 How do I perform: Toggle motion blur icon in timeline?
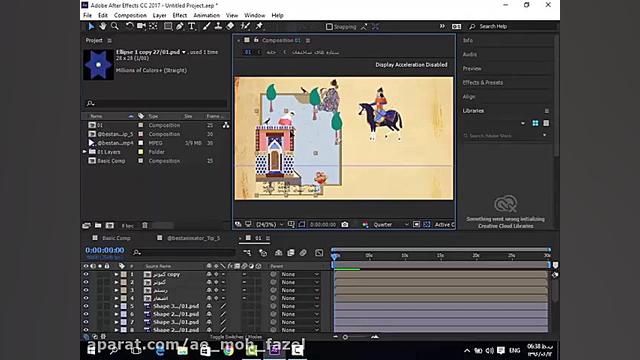coord(303,253)
